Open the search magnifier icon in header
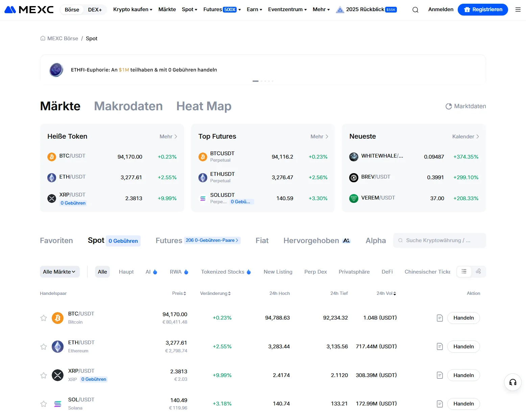 click(415, 10)
